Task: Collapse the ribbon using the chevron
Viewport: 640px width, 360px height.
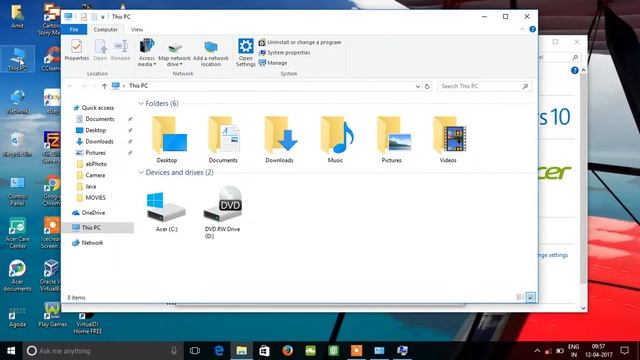Action: 522,29
